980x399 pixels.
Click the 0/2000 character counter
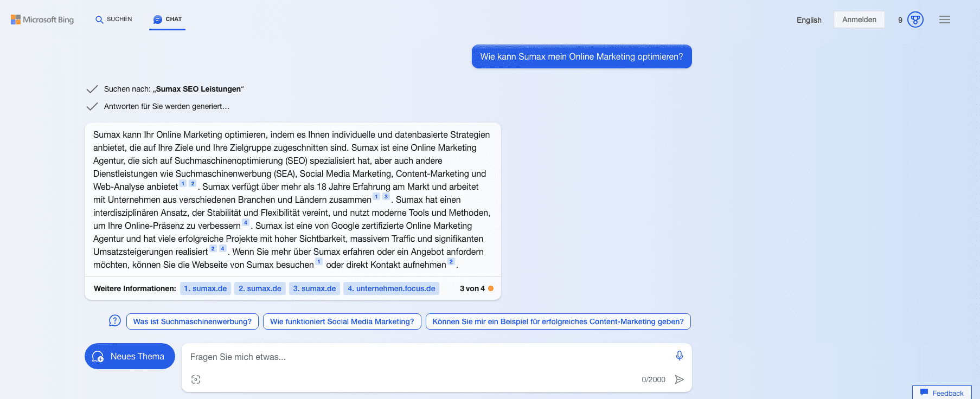click(x=654, y=379)
